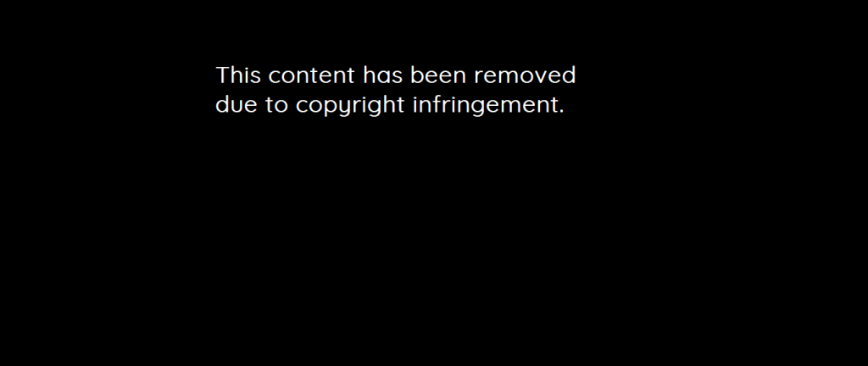Click the word "removed" in the message

(x=525, y=75)
